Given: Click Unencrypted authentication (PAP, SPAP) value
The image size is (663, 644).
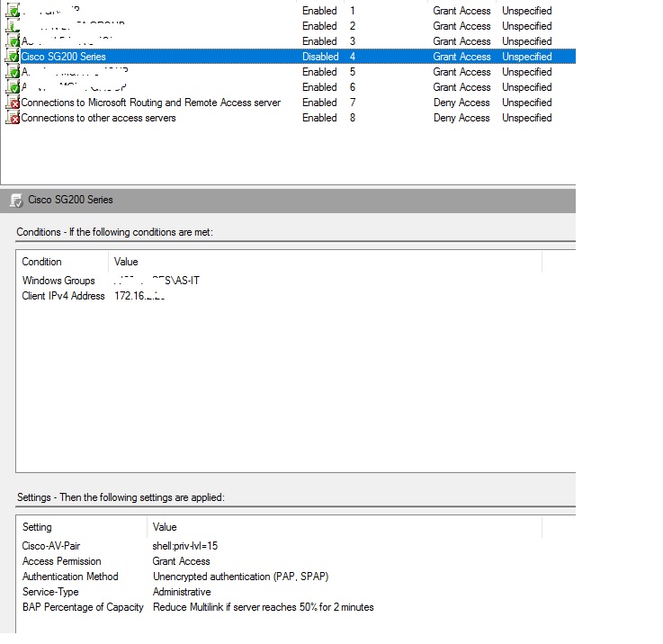Looking at the screenshot, I should click(240, 577).
